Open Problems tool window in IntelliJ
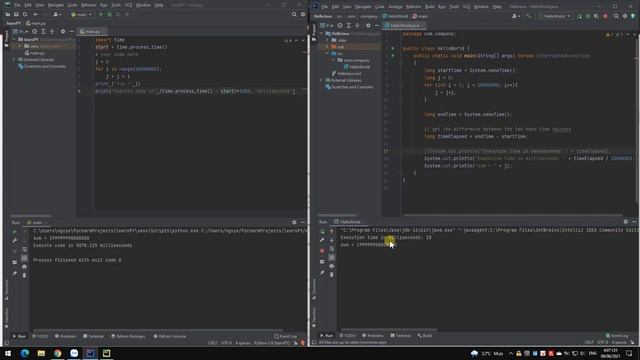Viewport: 640px width, 360px height. tap(373, 336)
